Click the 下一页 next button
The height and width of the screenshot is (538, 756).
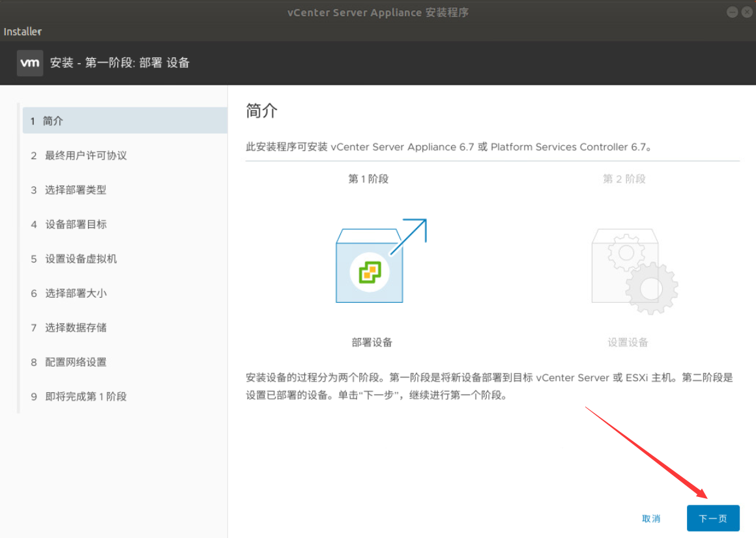(x=713, y=518)
